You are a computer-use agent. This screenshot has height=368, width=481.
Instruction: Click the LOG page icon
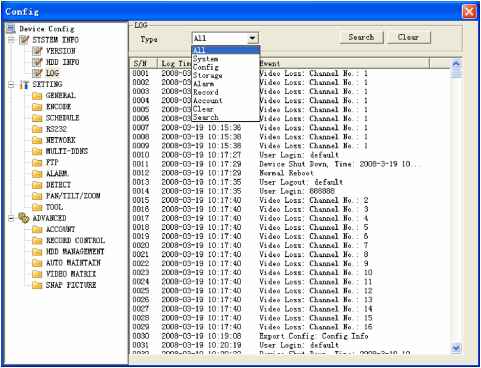37,73
